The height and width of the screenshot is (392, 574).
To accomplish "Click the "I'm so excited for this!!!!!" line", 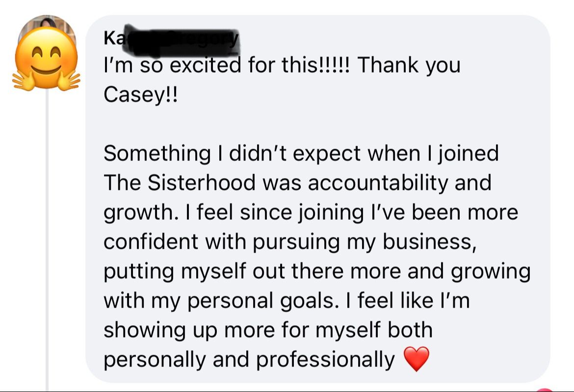I will tap(226, 65).
